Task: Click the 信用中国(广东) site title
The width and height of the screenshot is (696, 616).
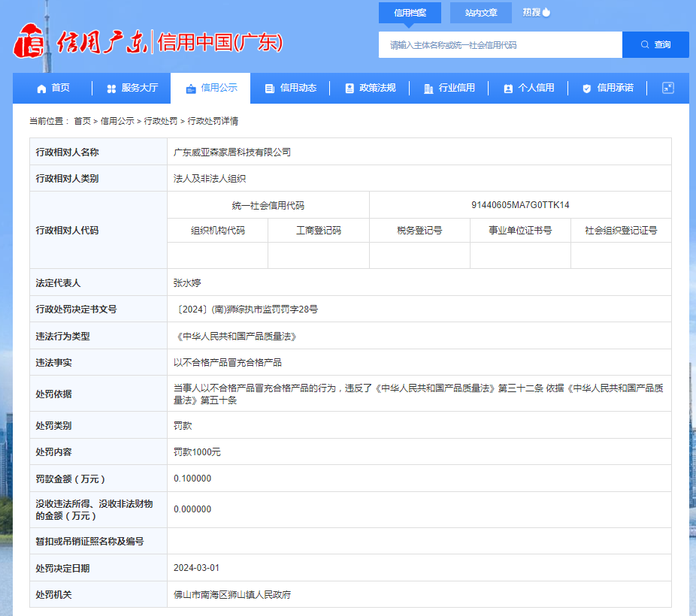Action: pyautogui.click(x=220, y=43)
